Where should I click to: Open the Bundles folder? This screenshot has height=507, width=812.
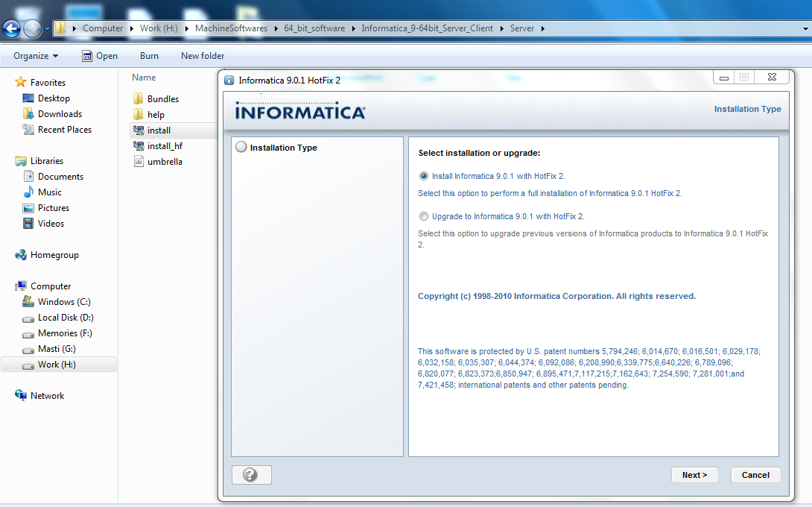[x=164, y=98]
